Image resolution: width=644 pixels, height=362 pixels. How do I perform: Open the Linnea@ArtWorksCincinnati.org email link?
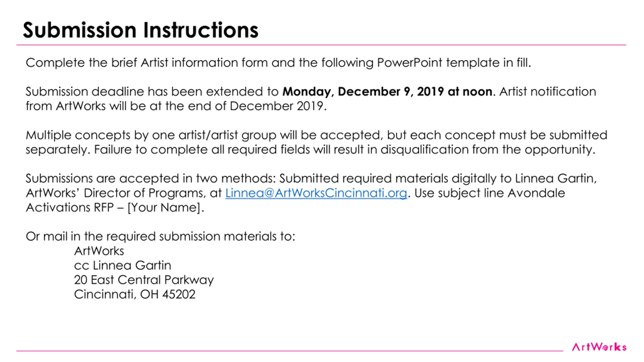316,193
